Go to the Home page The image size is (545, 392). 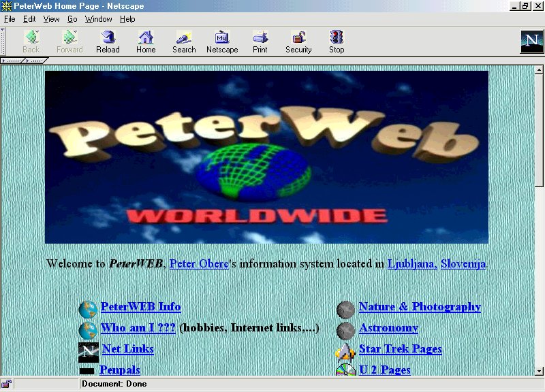point(146,42)
